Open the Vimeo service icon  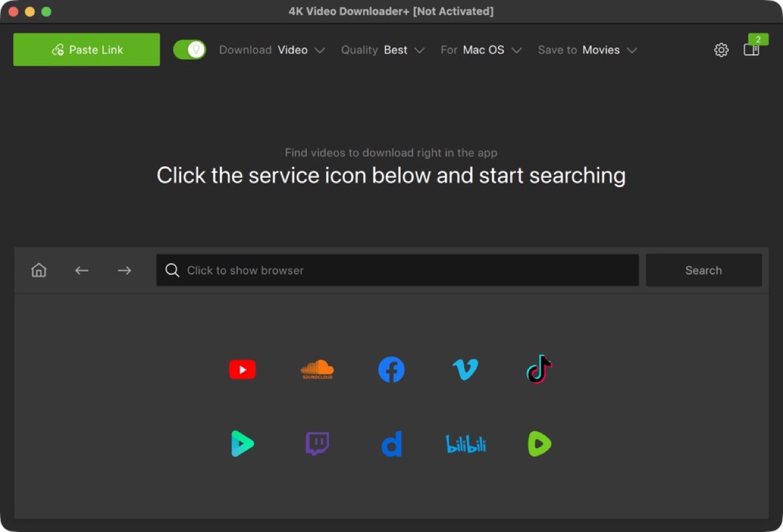[x=465, y=370]
